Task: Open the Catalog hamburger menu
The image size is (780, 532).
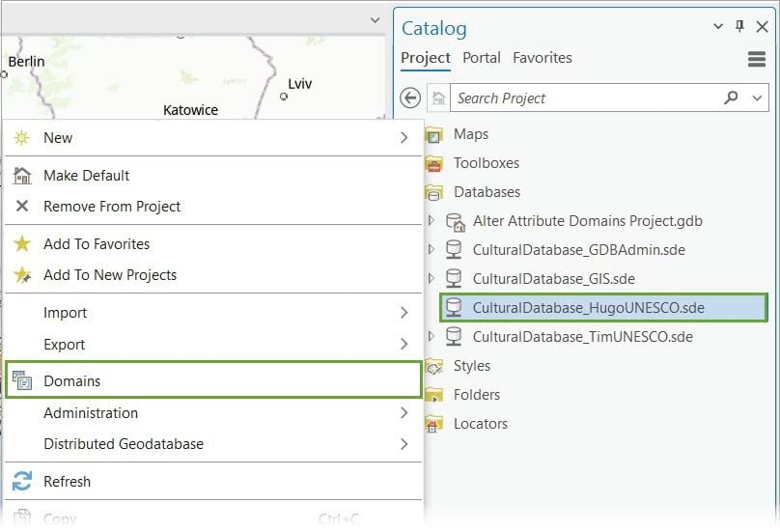Action: (757, 59)
